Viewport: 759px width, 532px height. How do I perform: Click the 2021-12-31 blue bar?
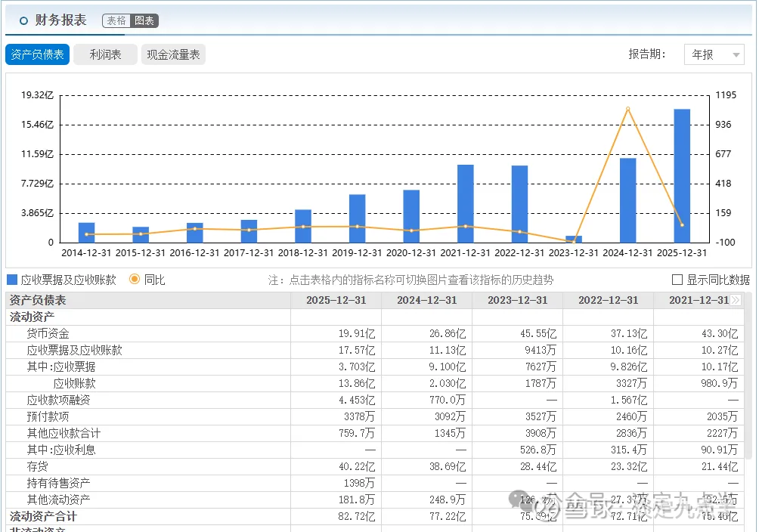click(x=465, y=203)
